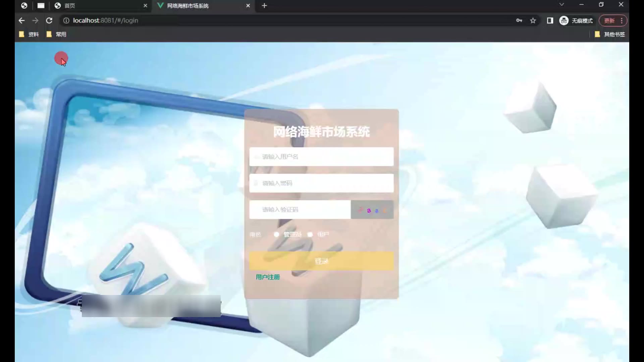Screen dimensions: 644x362
Task: Click the captcha image to refresh
Action: click(x=372, y=210)
